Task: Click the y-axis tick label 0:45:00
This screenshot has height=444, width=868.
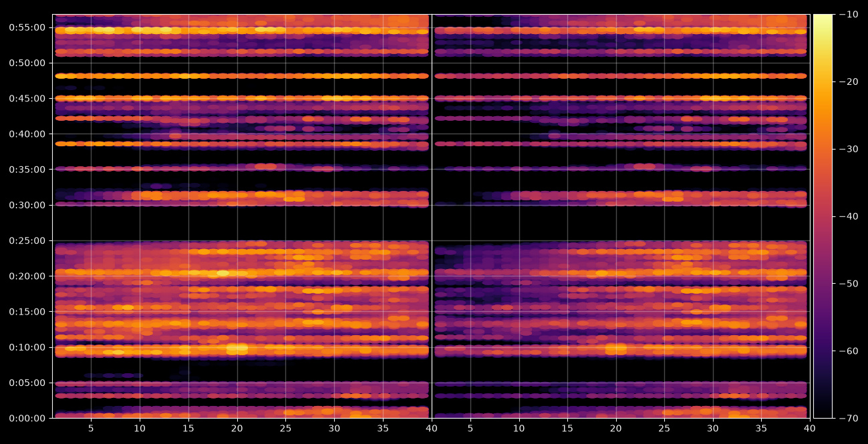Action: point(27,98)
